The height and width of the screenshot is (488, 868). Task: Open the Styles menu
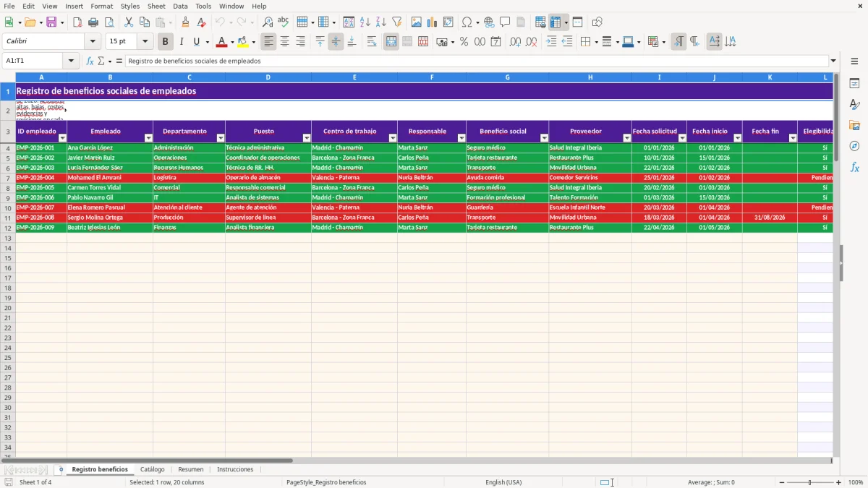pos(130,6)
